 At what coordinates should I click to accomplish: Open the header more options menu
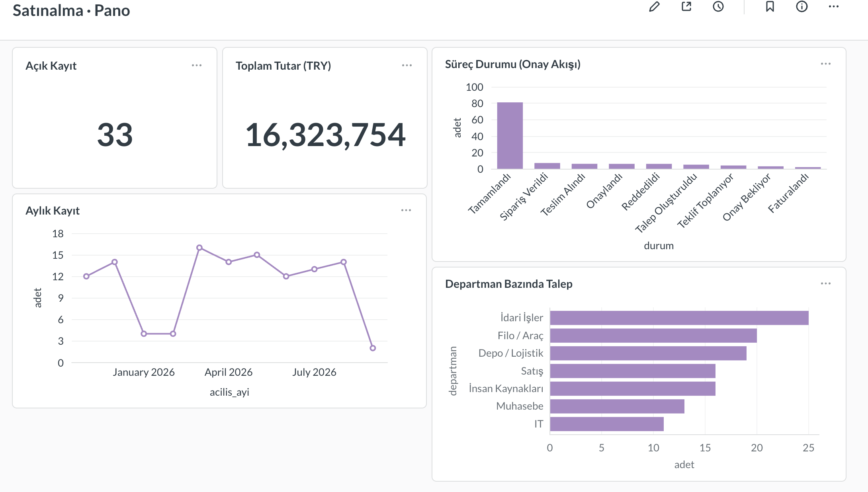click(834, 6)
